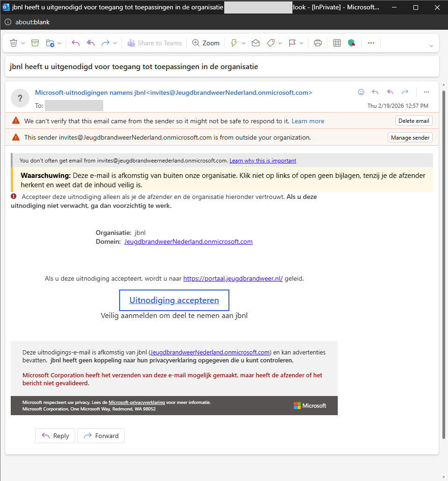Expand forward options dropdown in toolbar
This screenshot has height=481, width=448.
click(x=115, y=43)
